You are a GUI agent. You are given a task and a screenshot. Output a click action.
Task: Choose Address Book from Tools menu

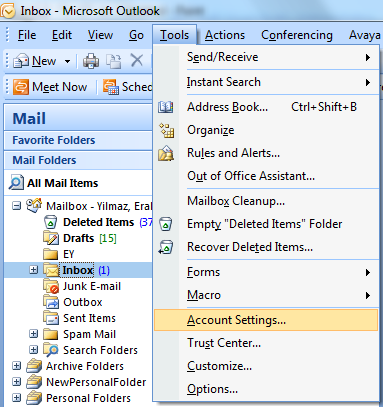click(x=266, y=107)
